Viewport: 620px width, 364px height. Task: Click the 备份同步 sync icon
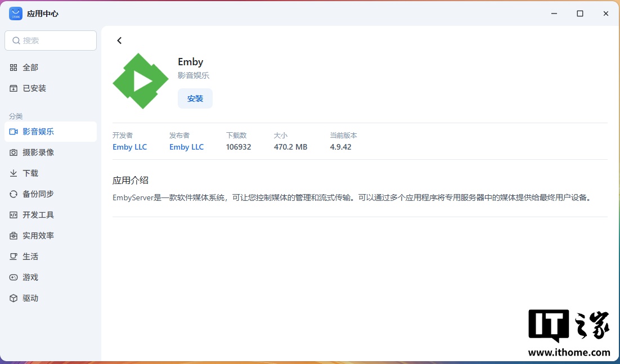[x=14, y=194]
